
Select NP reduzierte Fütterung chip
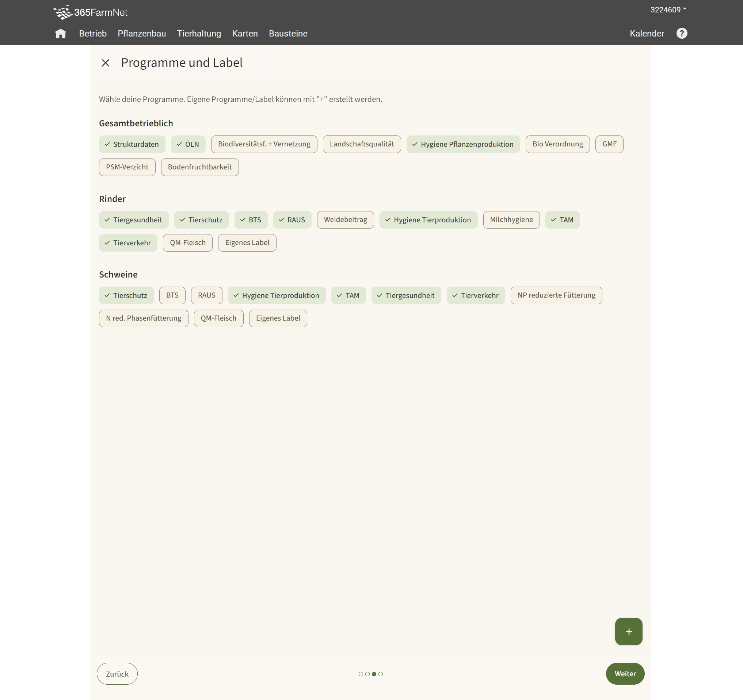point(556,295)
